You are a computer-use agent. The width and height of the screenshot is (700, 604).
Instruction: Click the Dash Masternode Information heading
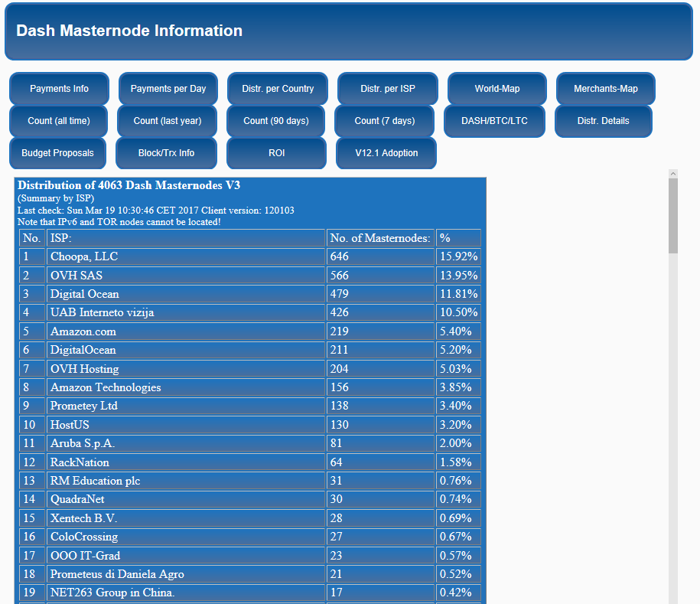pyautogui.click(x=129, y=31)
